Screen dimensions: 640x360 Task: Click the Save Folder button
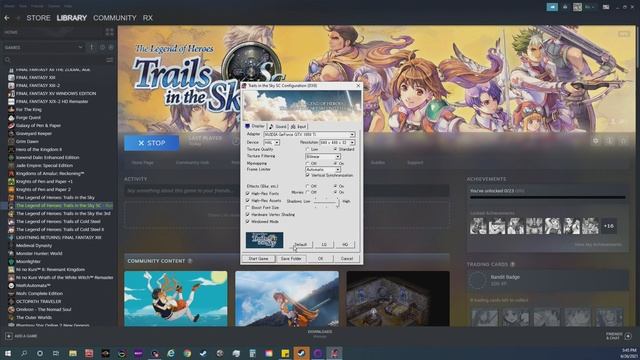click(291, 259)
